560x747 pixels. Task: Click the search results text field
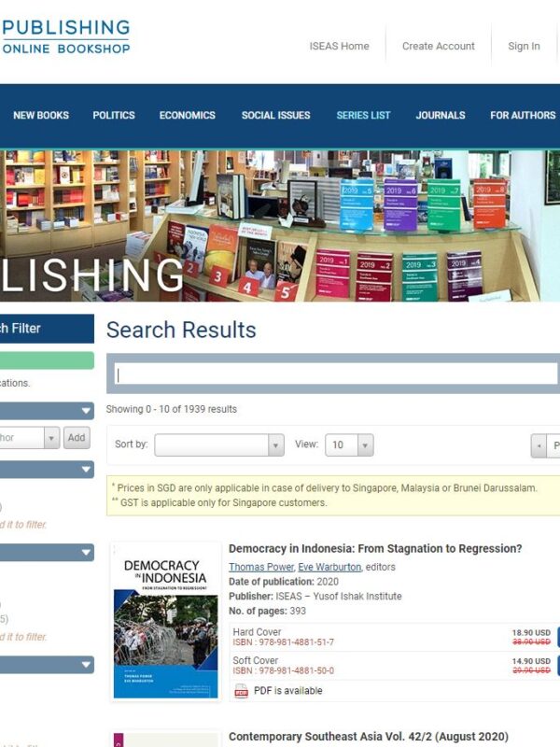(336, 374)
